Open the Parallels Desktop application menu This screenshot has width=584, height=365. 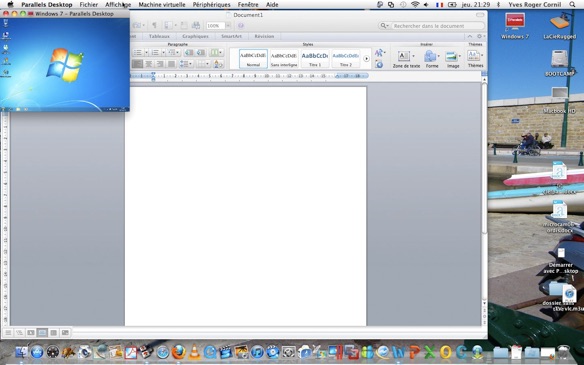(47, 4)
